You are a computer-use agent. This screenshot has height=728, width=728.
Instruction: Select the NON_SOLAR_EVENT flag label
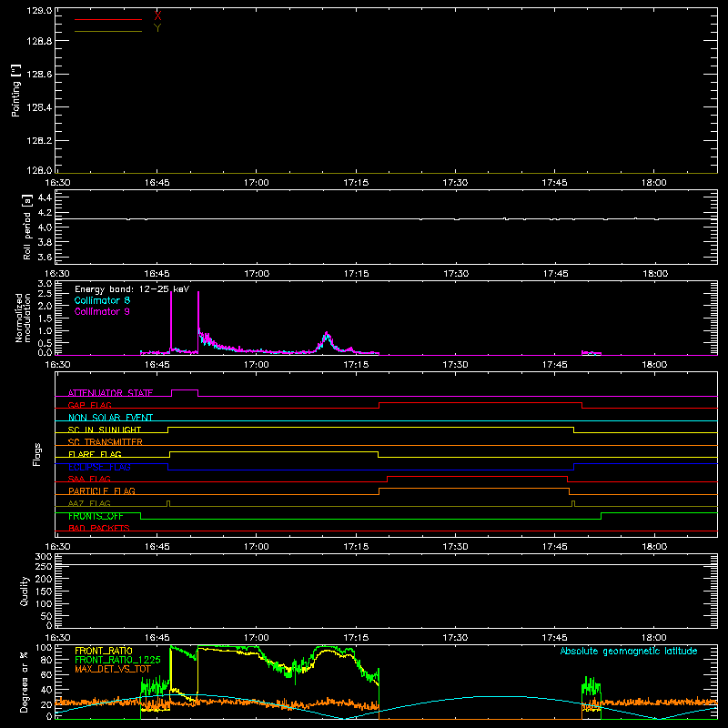point(110,418)
